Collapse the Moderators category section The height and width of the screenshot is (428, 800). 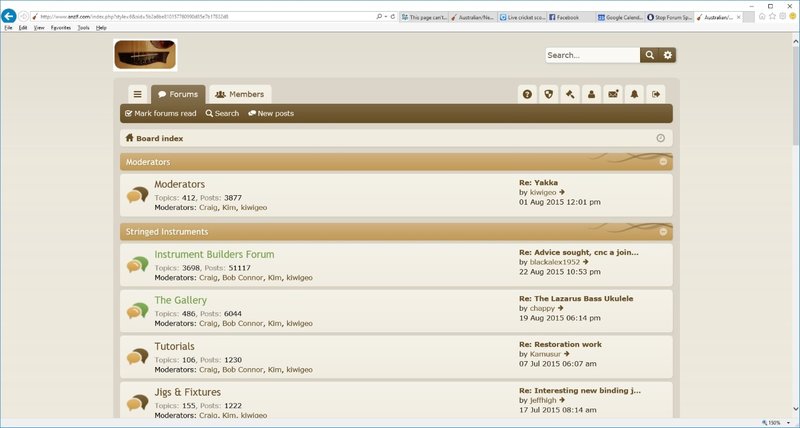(663, 162)
